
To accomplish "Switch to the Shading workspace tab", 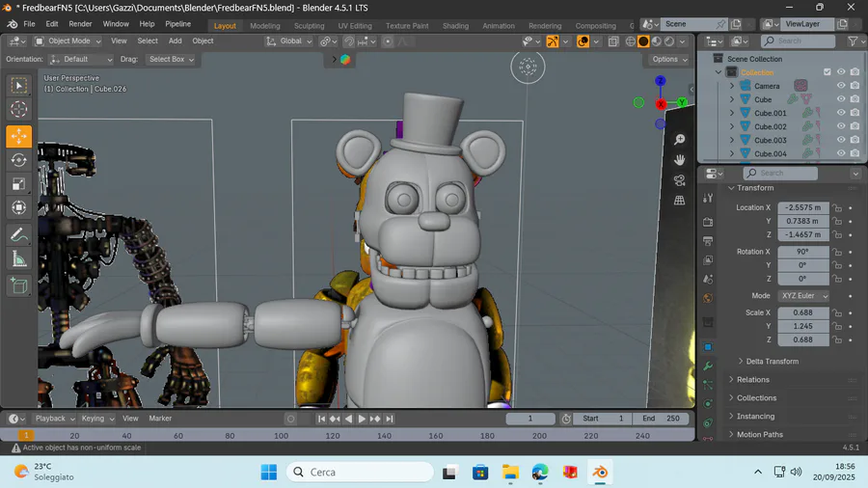I will tap(455, 25).
